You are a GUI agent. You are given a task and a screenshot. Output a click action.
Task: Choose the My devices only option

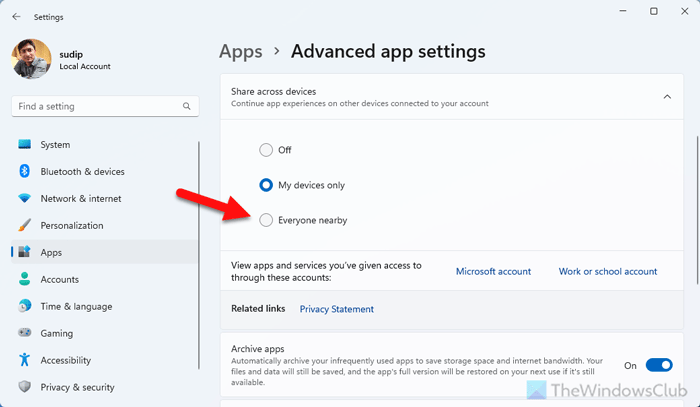266,185
